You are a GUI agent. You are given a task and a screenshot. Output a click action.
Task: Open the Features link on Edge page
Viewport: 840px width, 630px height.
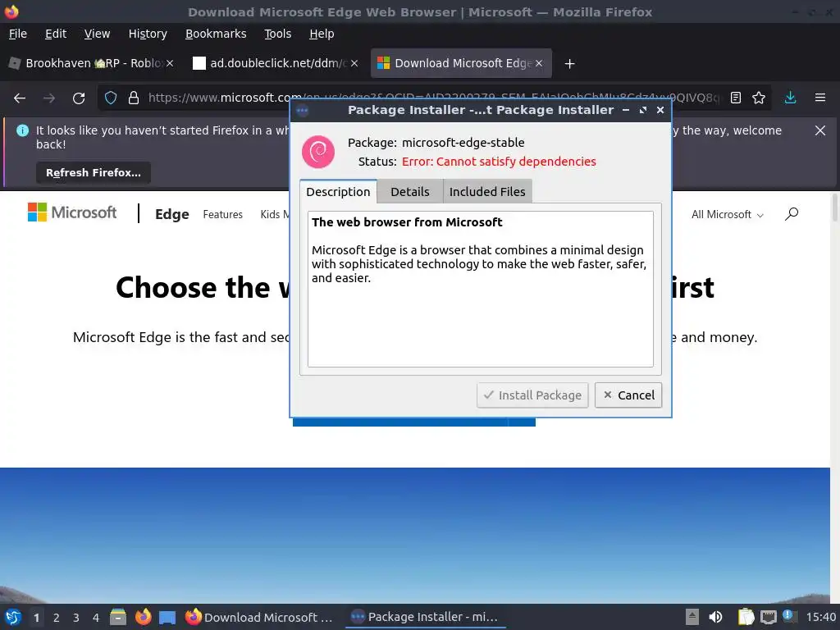click(222, 215)
